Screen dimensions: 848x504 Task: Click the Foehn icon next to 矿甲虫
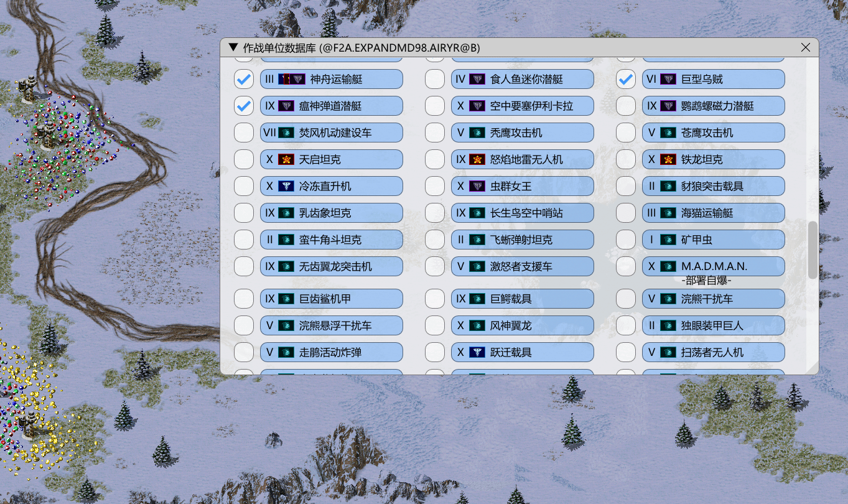[668, 240]
